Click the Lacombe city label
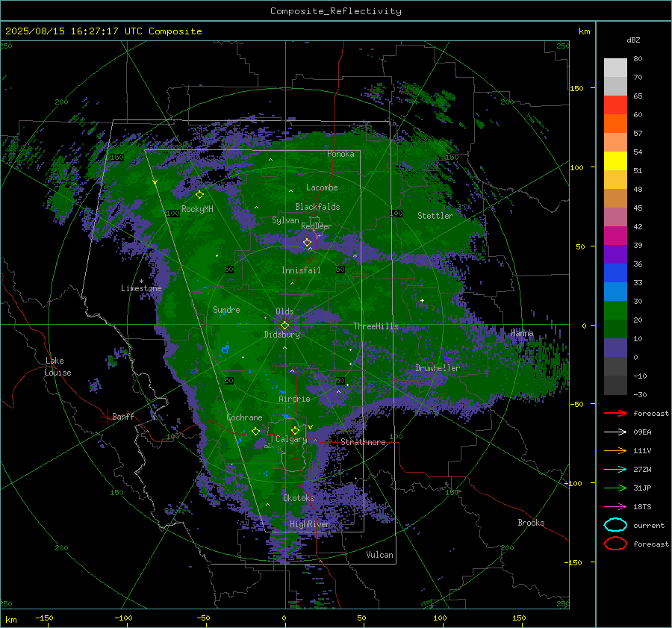This screenshot has width=672, height=628. pyautogui.click(x=322, y=187)
